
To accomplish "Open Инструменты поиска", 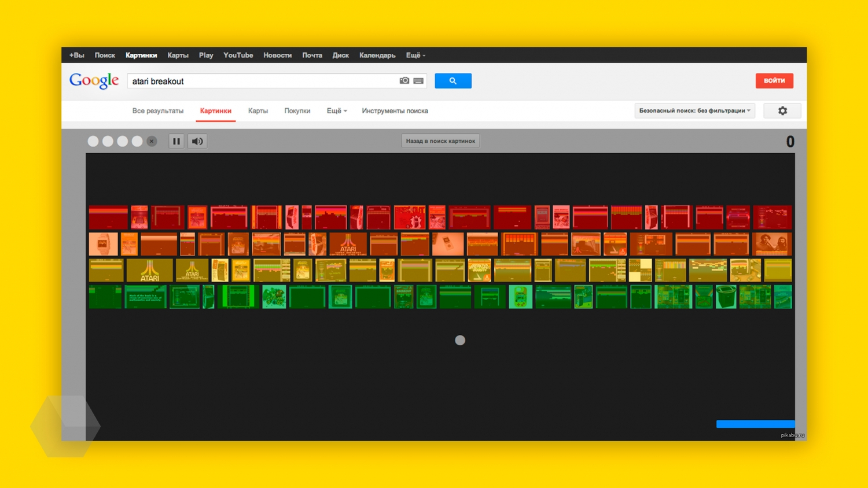I will [x=395, y=110].
